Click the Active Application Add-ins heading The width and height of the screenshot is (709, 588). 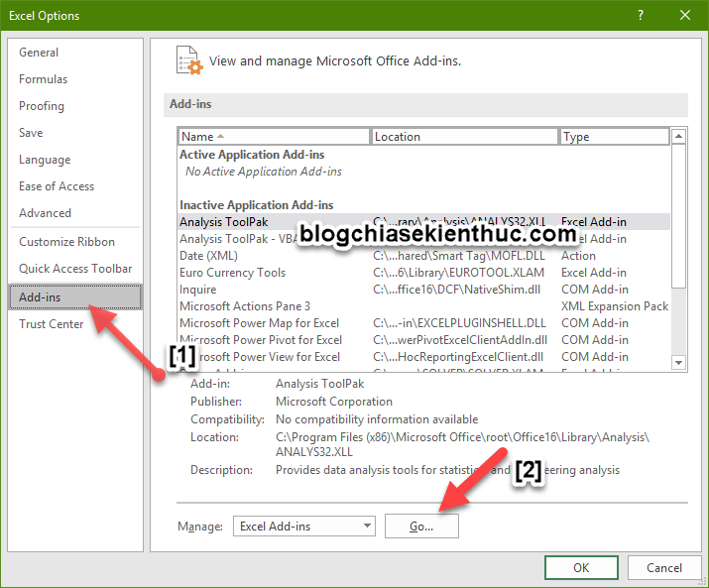252,155
